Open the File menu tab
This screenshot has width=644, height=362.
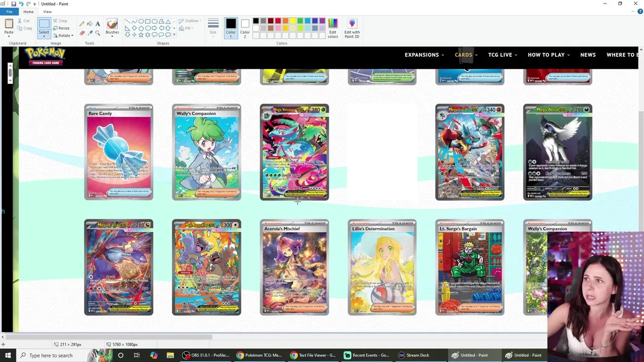[x=9, y=12]
